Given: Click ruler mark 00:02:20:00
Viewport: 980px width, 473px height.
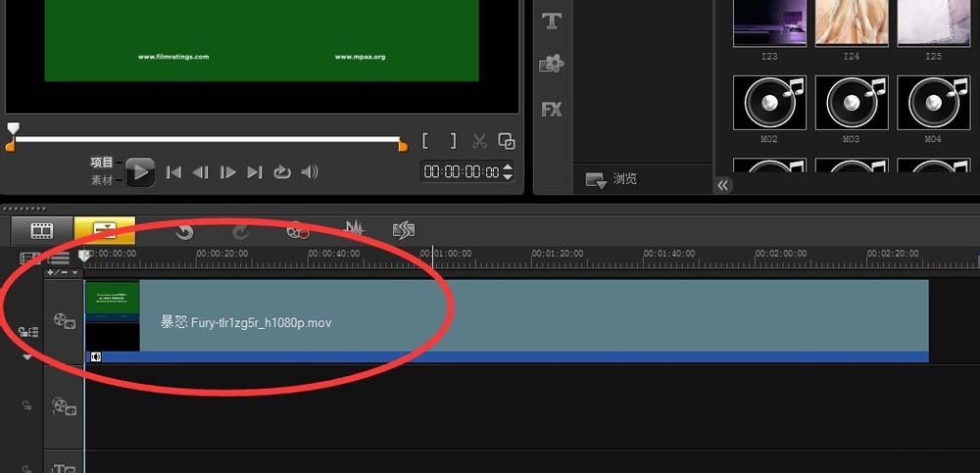Looking at the screenshot, I should pos(893,254).
